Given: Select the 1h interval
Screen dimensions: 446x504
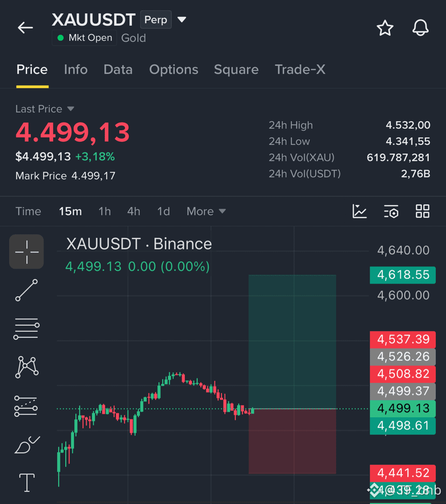Looking at the screenshot, I should [x=104, y=211].
